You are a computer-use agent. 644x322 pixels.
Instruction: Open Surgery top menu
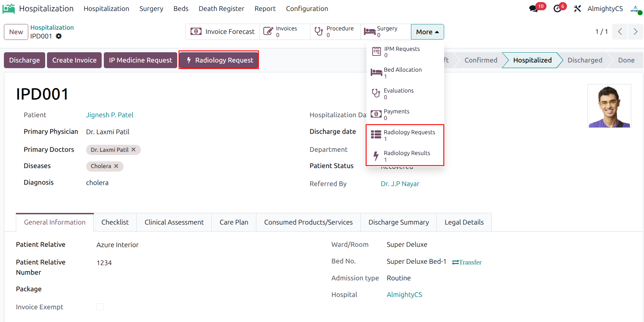[x=151, y=8]
